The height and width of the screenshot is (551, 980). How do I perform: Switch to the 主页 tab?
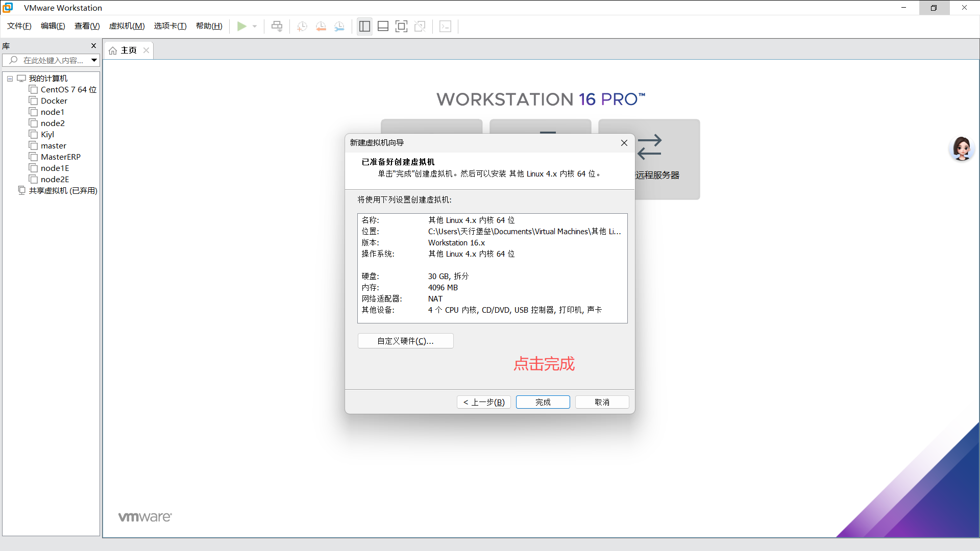128,50
